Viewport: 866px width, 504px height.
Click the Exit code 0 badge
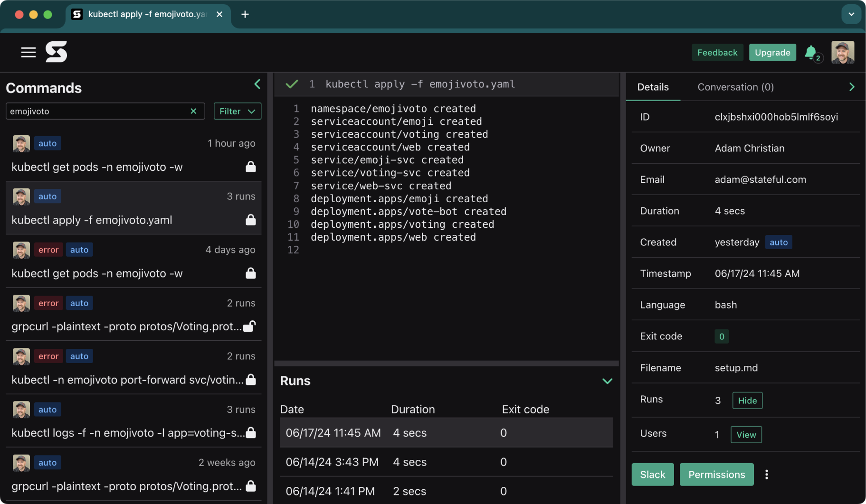pyautogui.click(x=722, y=336)
